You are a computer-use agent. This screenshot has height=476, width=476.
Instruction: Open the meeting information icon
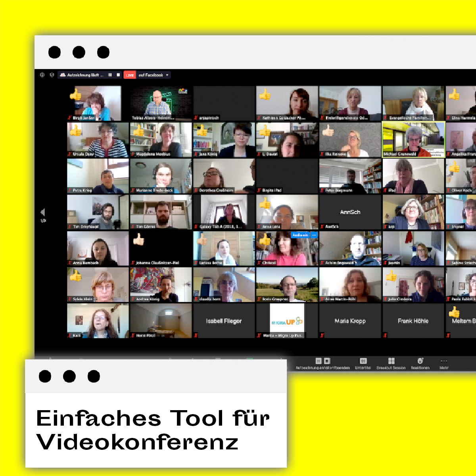point(42,75)
